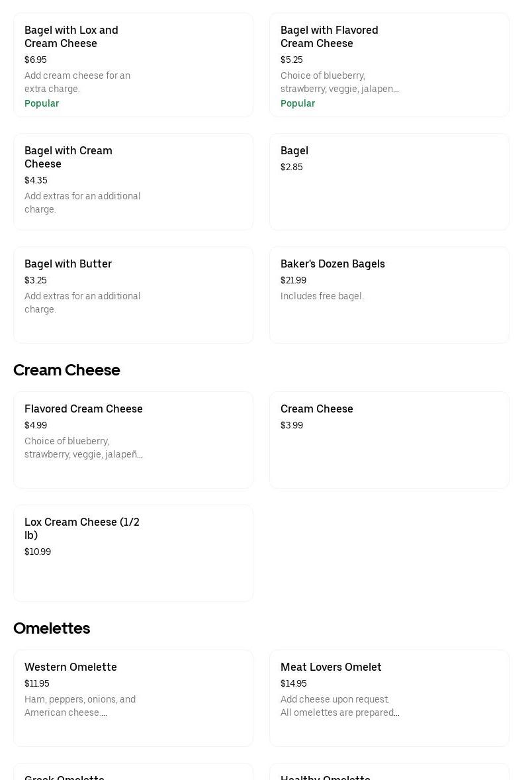Screen dimensions: 532x780
Task: Open the Baker's Dozen Bagels item
Action: pos(389,295)
